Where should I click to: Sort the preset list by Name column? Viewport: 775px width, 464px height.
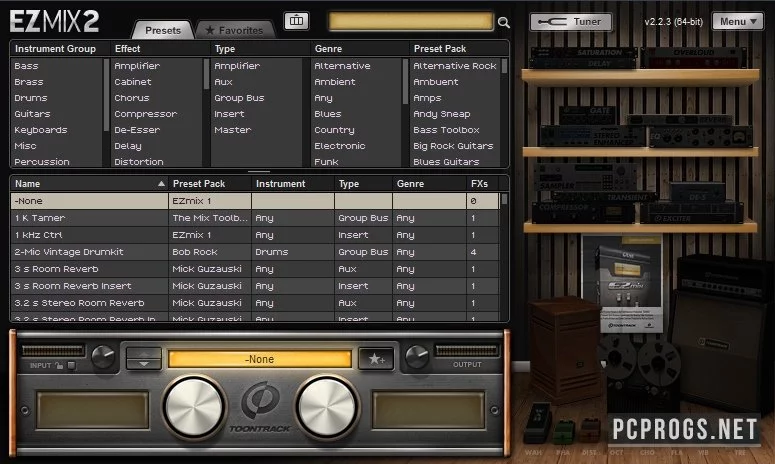pyautogui.click(x=89, y=184)
